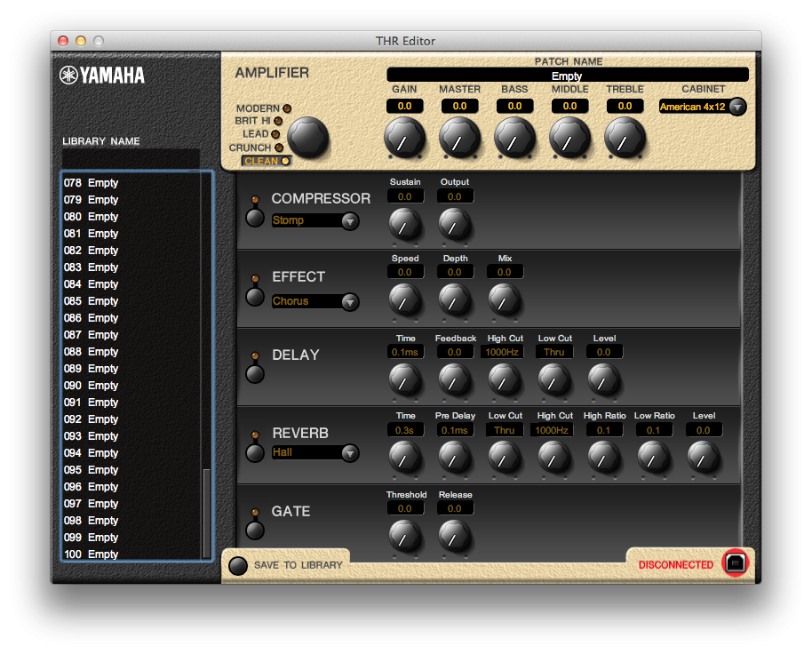Image resolution: width=812 pixels, height=654 pixels.
Task: Open the Compressor Stomp type dropdown
Action: click(314, 220)
